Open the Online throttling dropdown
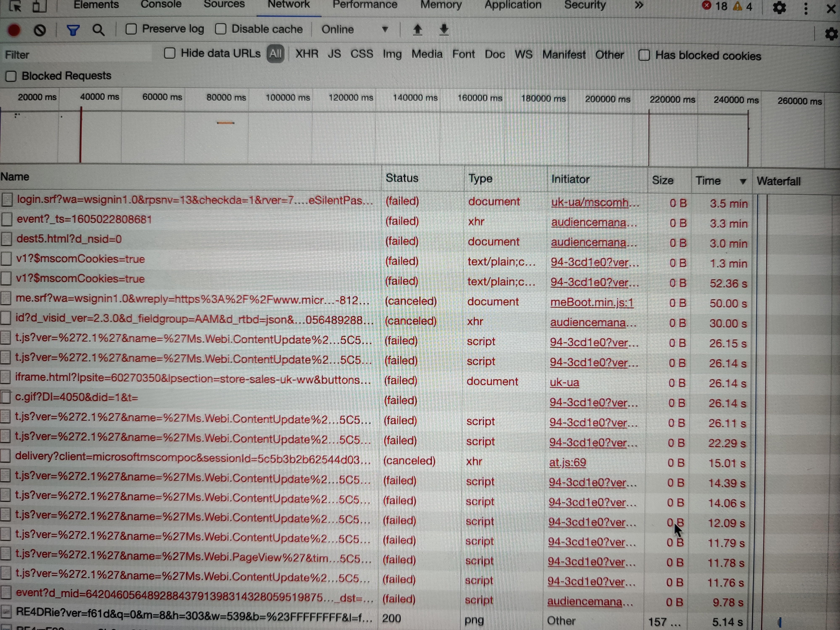Image resolution: width=840 pixels, height=630 pixels. (355, 30)
